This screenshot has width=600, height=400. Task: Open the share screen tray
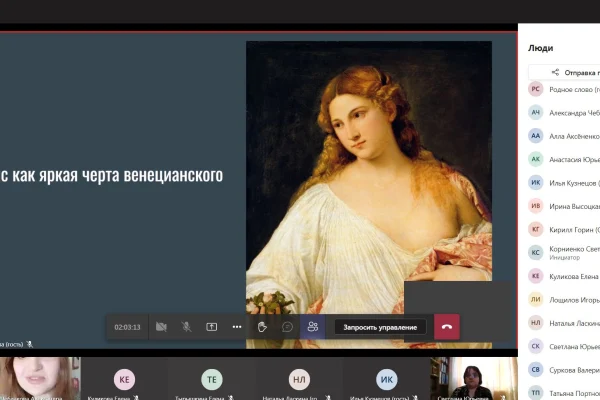pos(212,326)
